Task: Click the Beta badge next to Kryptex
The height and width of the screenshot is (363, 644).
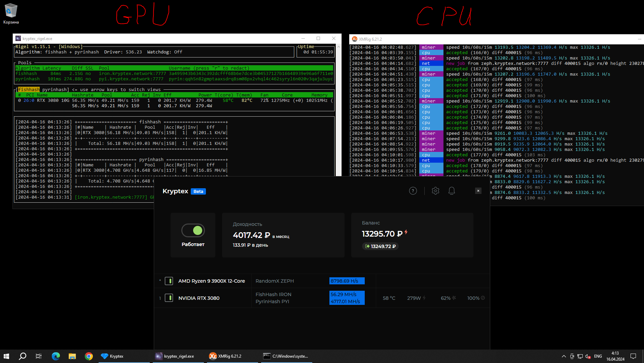Action: 198,191
